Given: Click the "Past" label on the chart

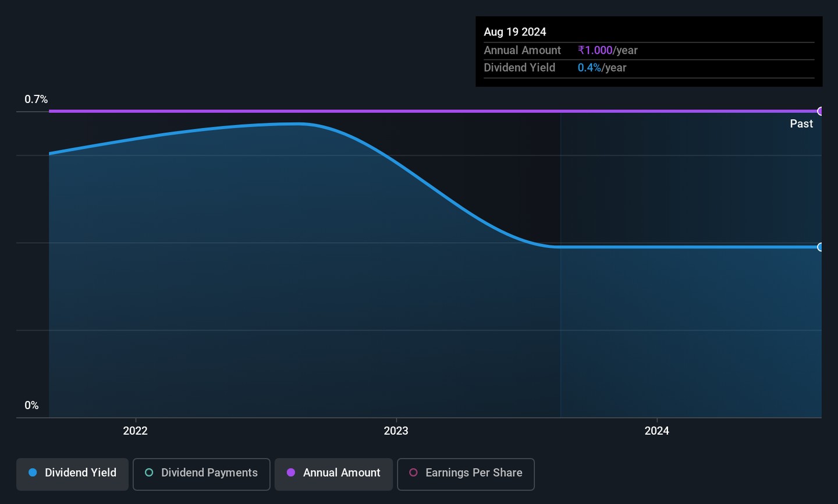Looking at the screenshot, I should point(801,124).
